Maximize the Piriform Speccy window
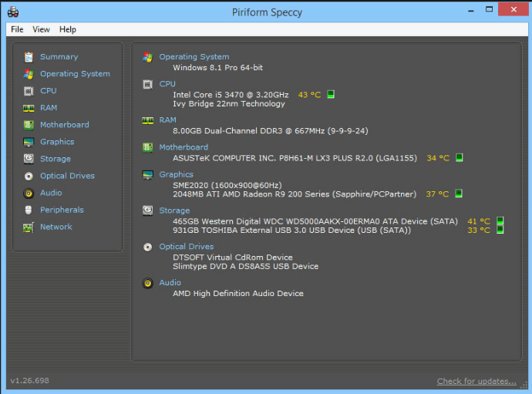The image size is (532, 394). (x=489, y=9)
